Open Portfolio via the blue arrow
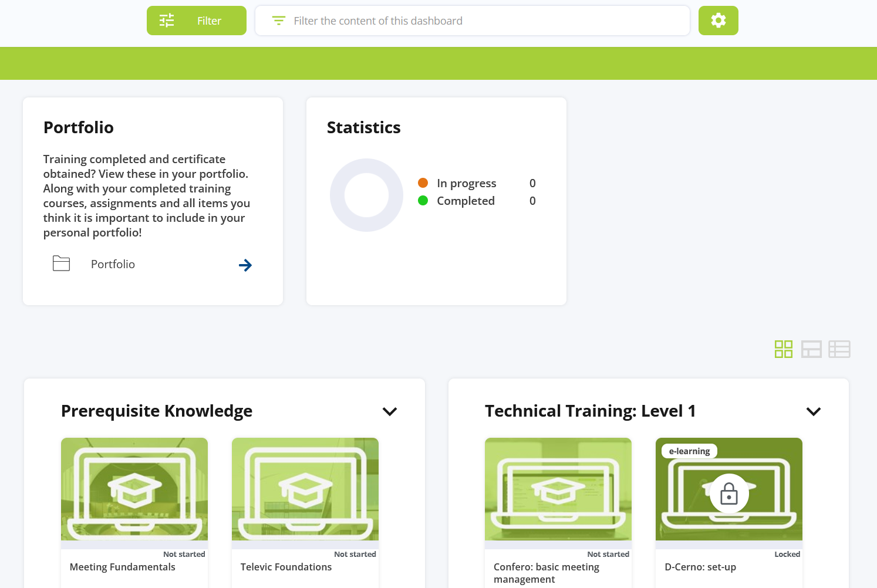 point(245,265)
